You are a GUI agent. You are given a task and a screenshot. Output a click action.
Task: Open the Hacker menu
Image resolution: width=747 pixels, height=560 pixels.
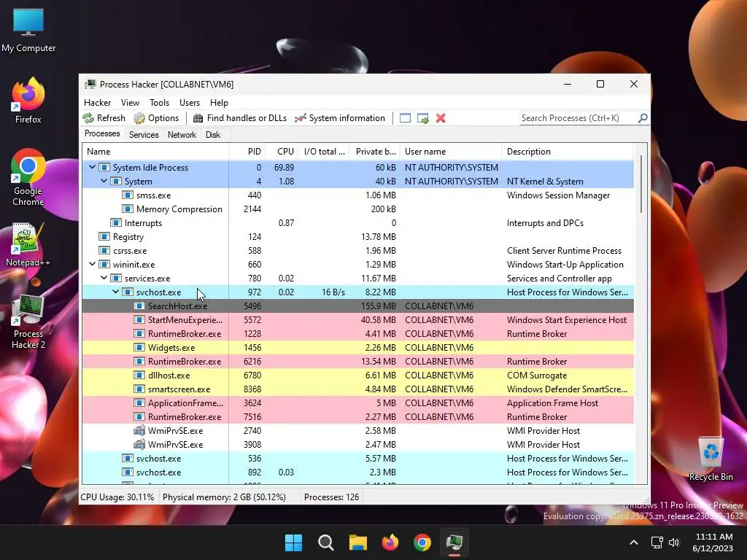97,103
